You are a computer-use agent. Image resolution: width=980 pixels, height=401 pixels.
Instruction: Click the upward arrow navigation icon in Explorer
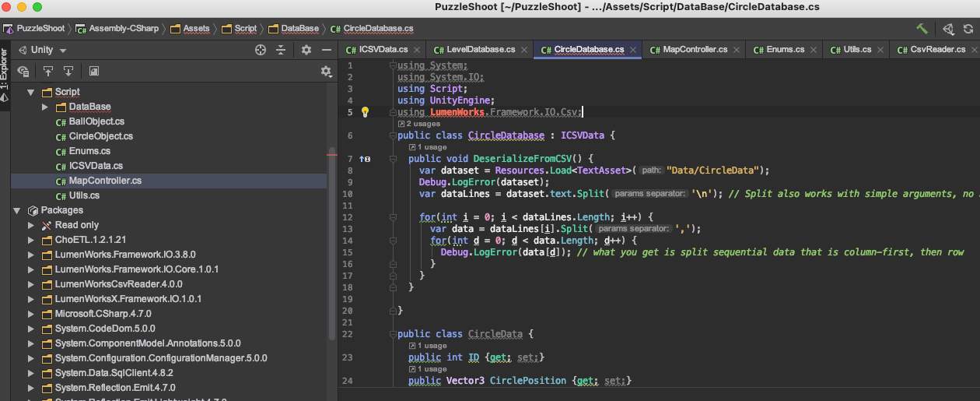[48, 71]
